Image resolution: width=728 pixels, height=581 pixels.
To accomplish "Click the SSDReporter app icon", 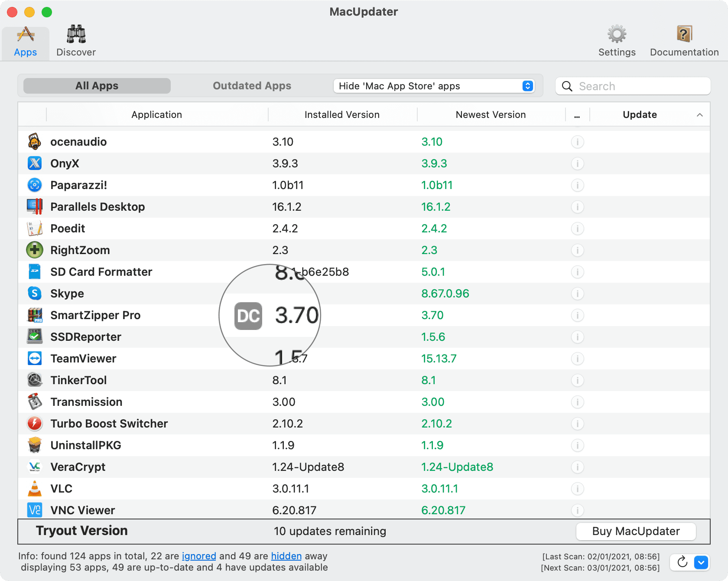I will (x=35, y=337).
